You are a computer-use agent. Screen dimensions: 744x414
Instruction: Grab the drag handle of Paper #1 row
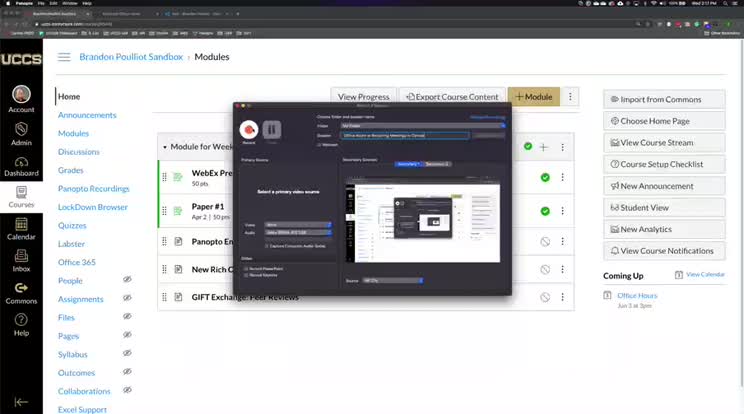click(x=165, y=211)
